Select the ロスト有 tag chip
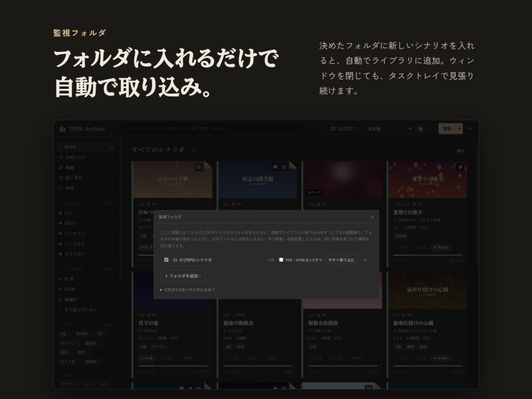532x399 pixels. point(70,362)
